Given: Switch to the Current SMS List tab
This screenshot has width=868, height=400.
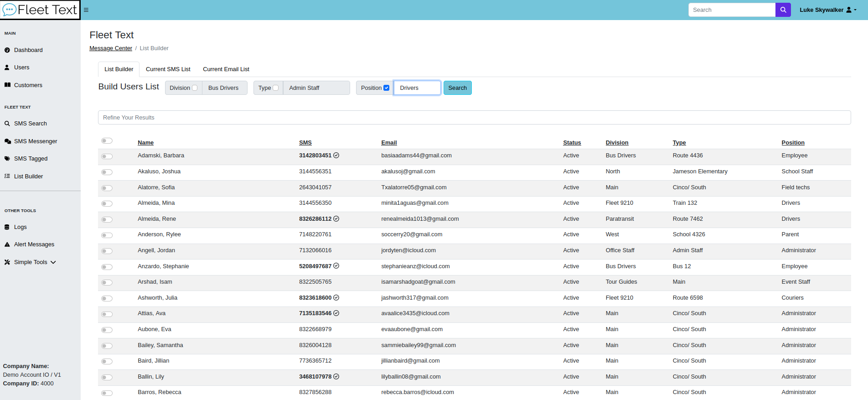Looking at the screenshot, I should (168, 69).
